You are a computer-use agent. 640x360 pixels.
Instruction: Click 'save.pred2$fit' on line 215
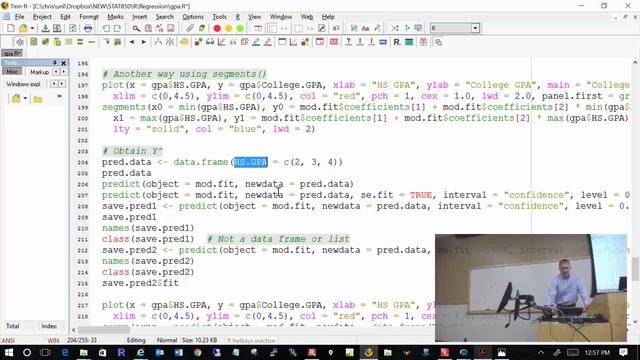(x=140, y=283)
